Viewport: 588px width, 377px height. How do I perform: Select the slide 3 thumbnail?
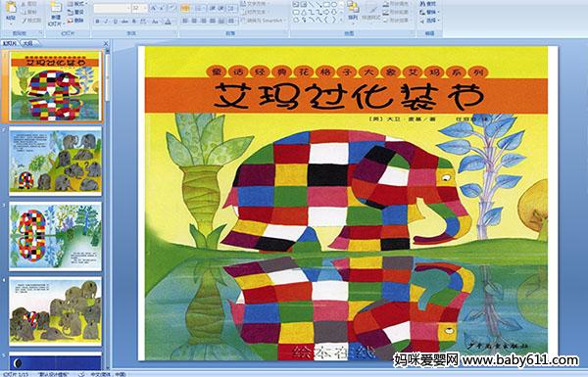click(x=55, y=236)
